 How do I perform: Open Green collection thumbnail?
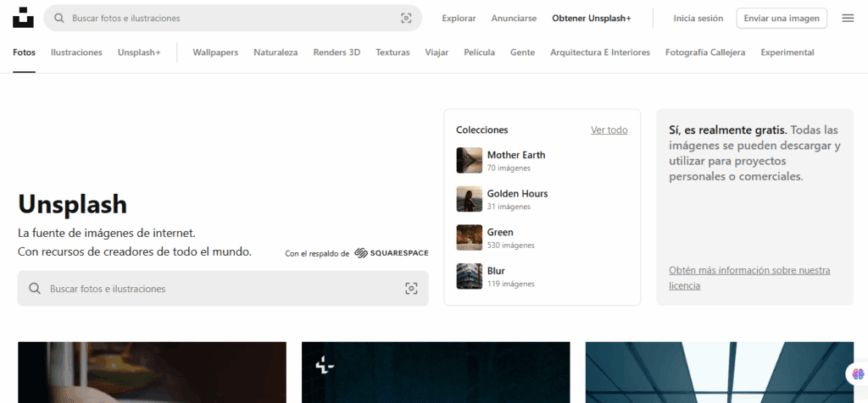469,238
